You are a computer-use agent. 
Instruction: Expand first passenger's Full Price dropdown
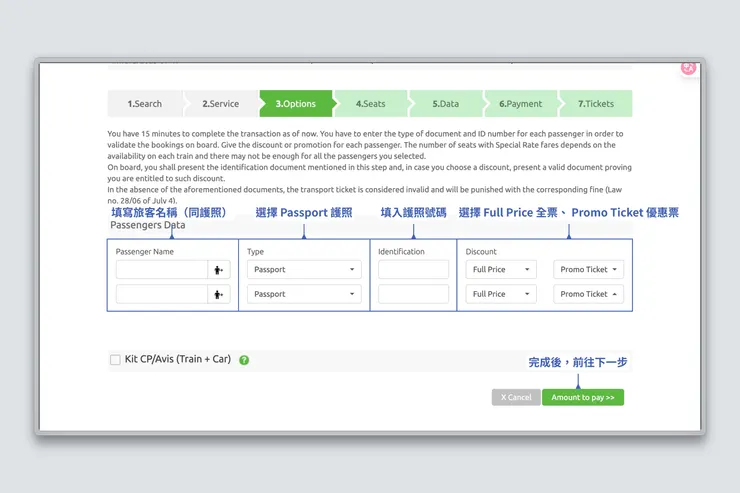point(501,269)
